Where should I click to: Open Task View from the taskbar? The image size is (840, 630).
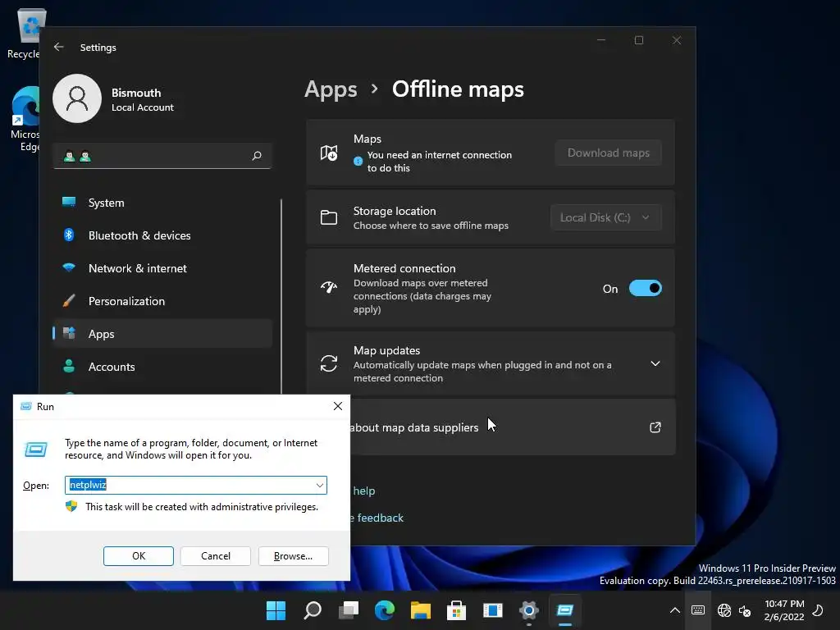pyautogui.click(x=348, y=610)
